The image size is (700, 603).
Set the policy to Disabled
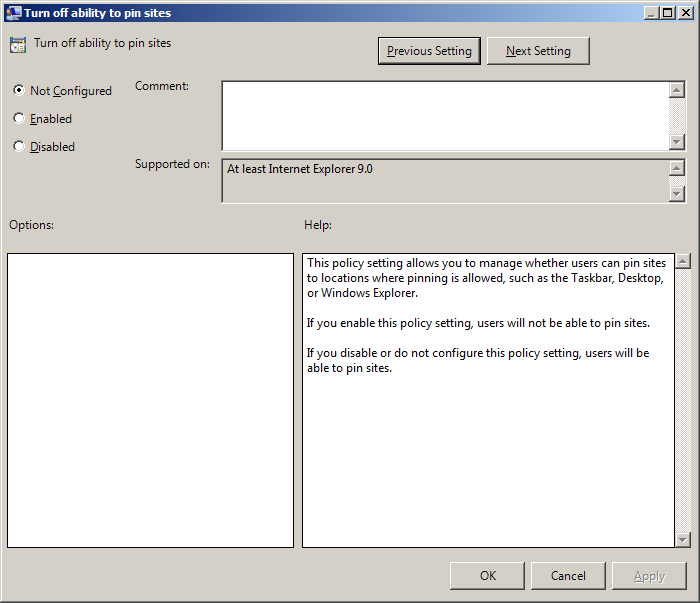tap(19, 146)
